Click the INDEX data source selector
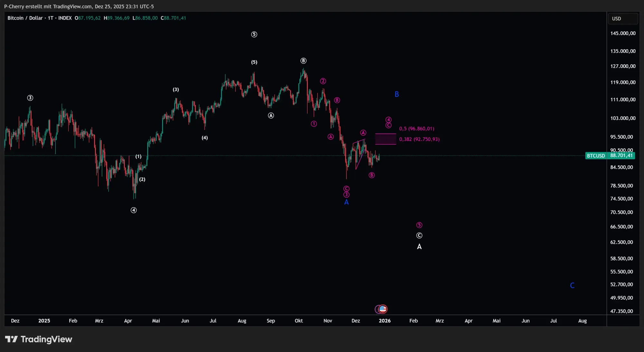 click(x=65, y=18)
